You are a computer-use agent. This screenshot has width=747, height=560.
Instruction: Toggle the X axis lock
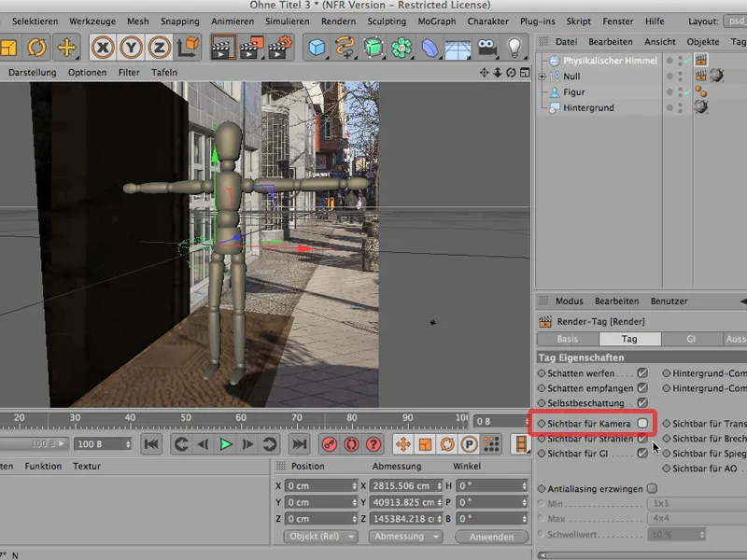103,48
